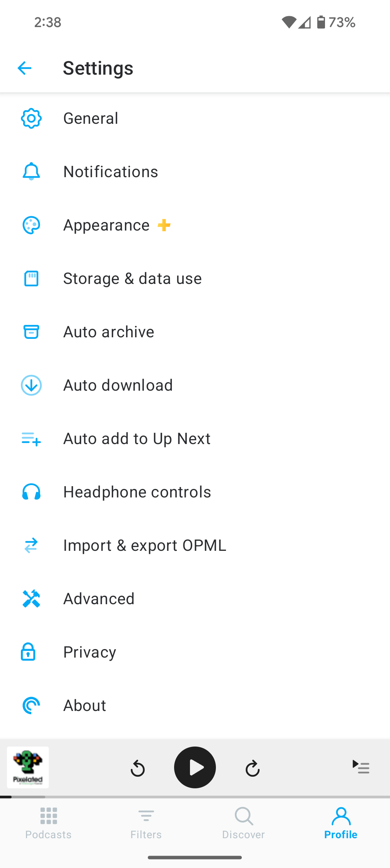Tap the General gear icon
The width and height of the screenshot is (390, 868).
(x=31, y=118)
